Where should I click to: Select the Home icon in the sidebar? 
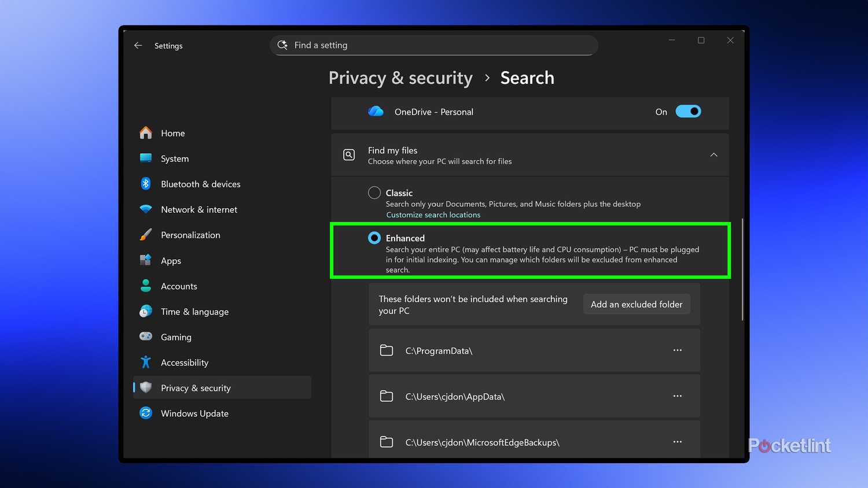click(x=146, y=132)
